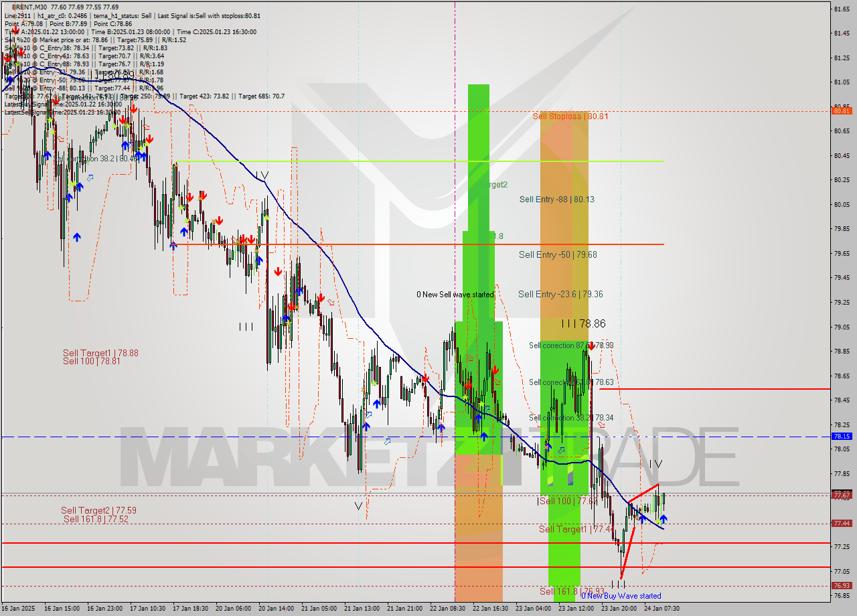
Task: Select the 81.65 price scale value
Action: click(842, 9)
